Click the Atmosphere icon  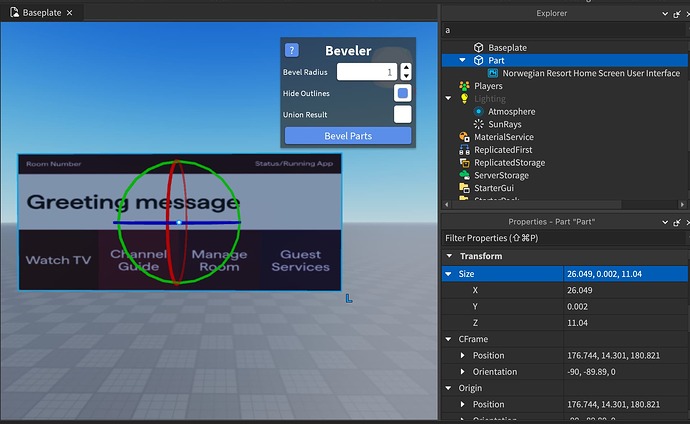pyautogui.click(x=478, y=111)
